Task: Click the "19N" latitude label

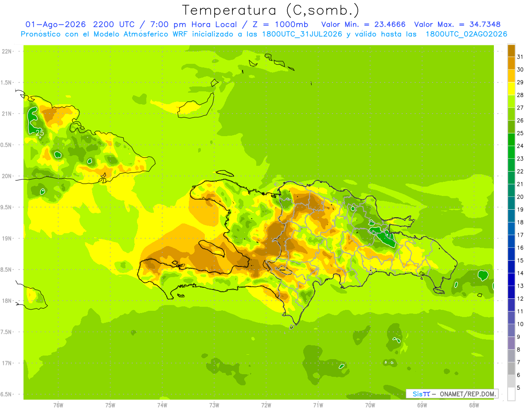Action: [x=7, y=239]
